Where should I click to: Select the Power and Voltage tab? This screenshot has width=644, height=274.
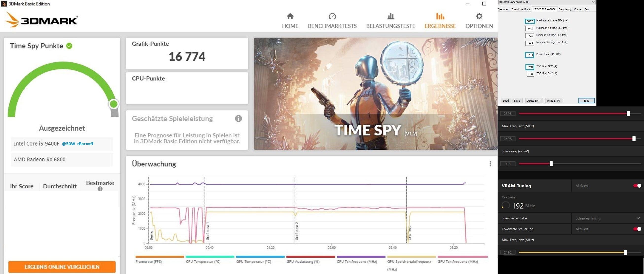click(x=544, y=9)
